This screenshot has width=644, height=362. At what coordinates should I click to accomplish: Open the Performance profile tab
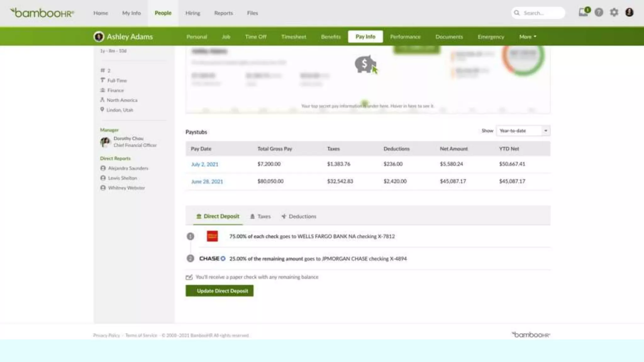405,37
